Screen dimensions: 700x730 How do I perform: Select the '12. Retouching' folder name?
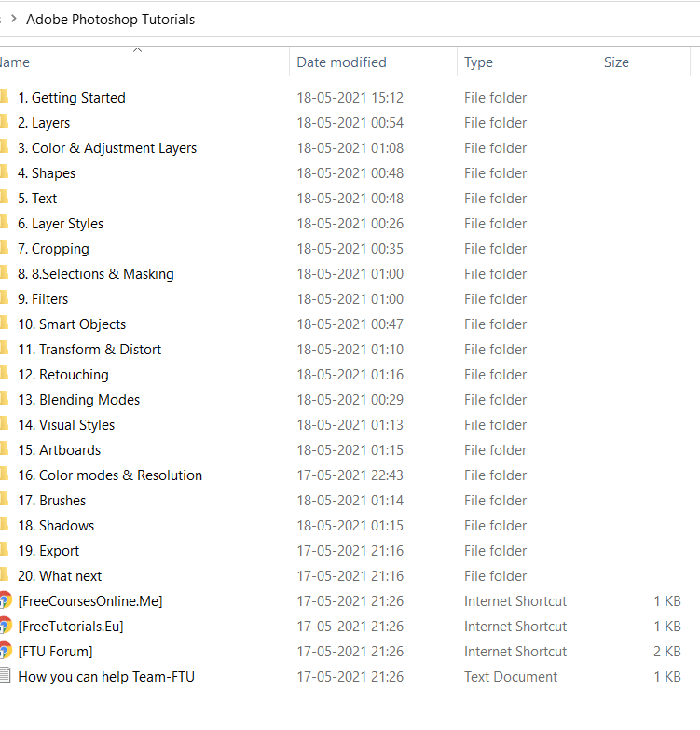click(63, 374)
